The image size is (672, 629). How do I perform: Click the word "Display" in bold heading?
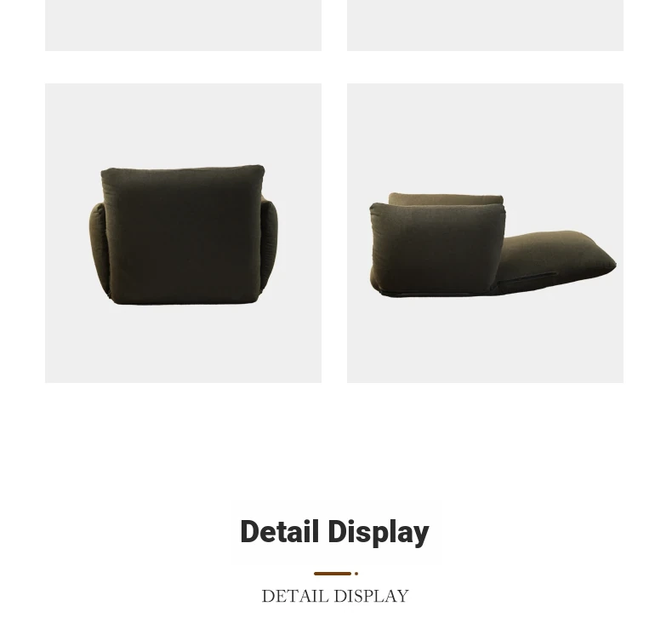click(x=379, y=532)
